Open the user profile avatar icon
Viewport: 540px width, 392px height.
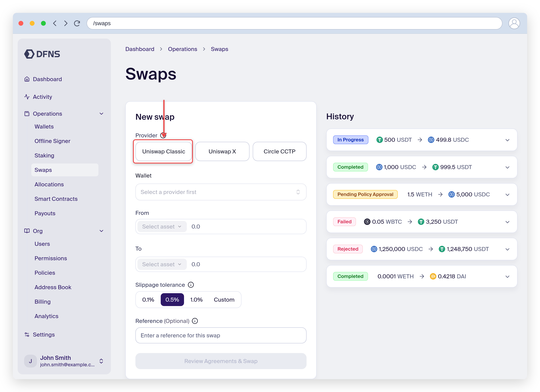514,23
